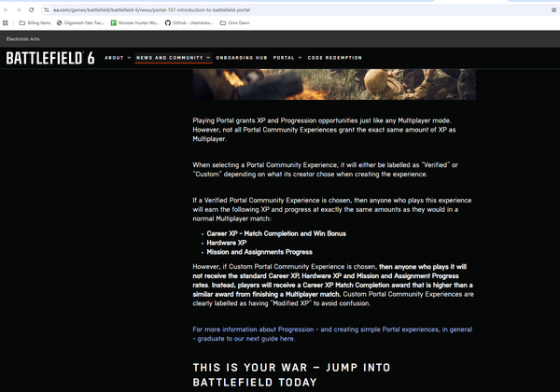The width and height of the screenshot is (560, 392).
Task: Expand the News and Community dropdown
Action: [x=173, y=58]
